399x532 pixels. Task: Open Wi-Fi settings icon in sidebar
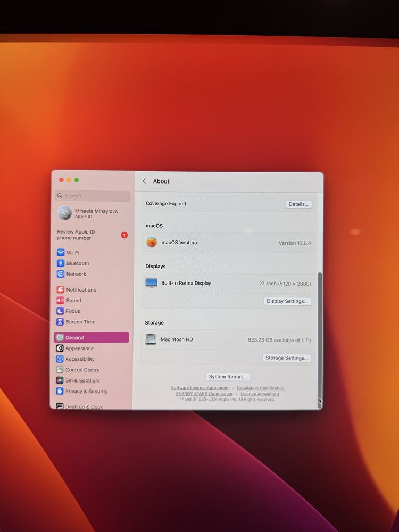(x=61, y=252)
